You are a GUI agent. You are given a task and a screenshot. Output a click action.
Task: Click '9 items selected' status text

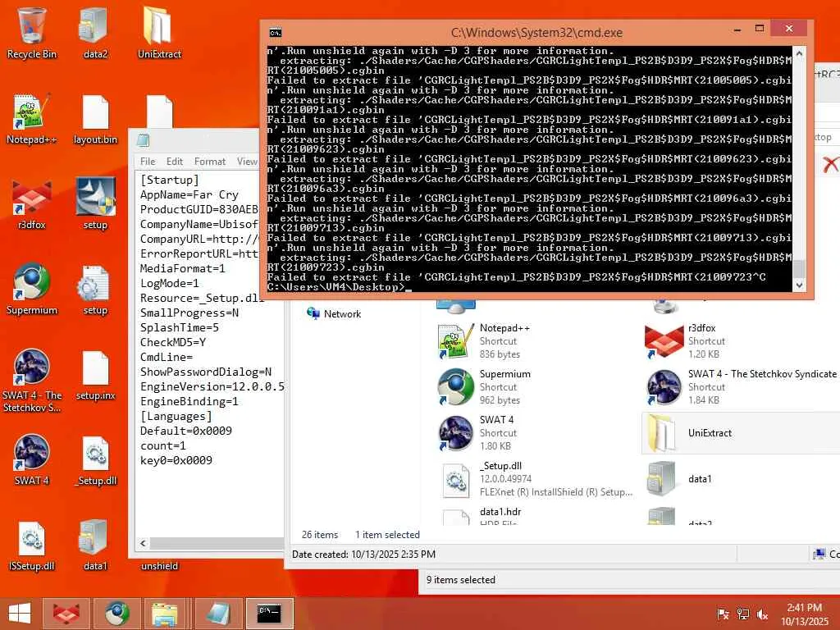pos(461,580)
